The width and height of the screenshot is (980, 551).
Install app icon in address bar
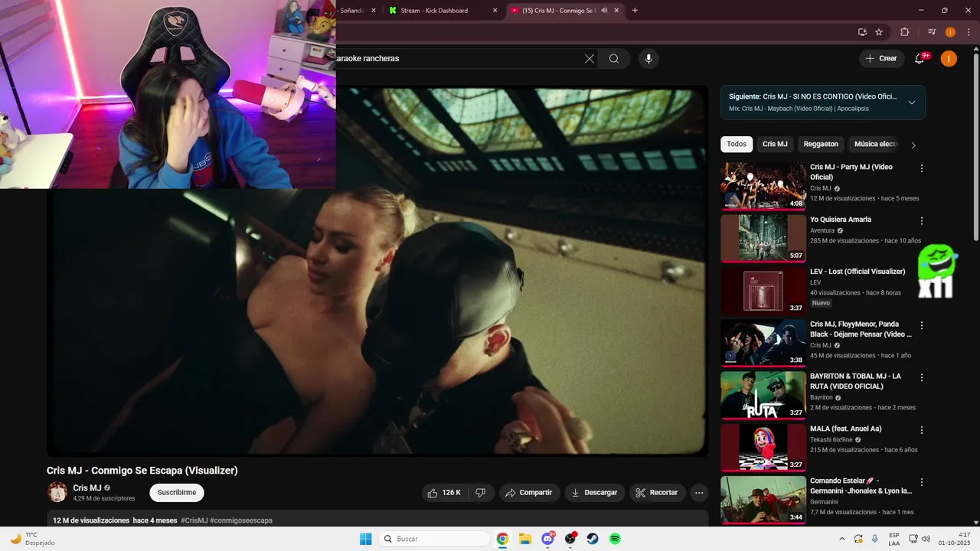[x=862, y=32]
